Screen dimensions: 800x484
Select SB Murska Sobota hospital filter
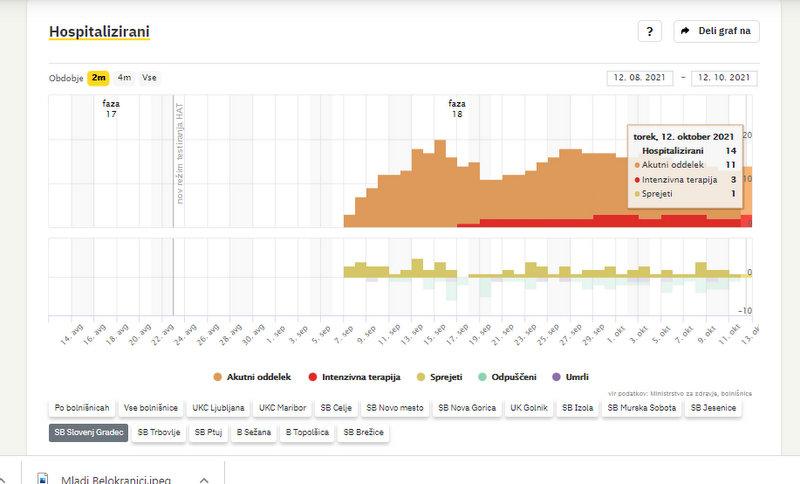pos(642,408)
